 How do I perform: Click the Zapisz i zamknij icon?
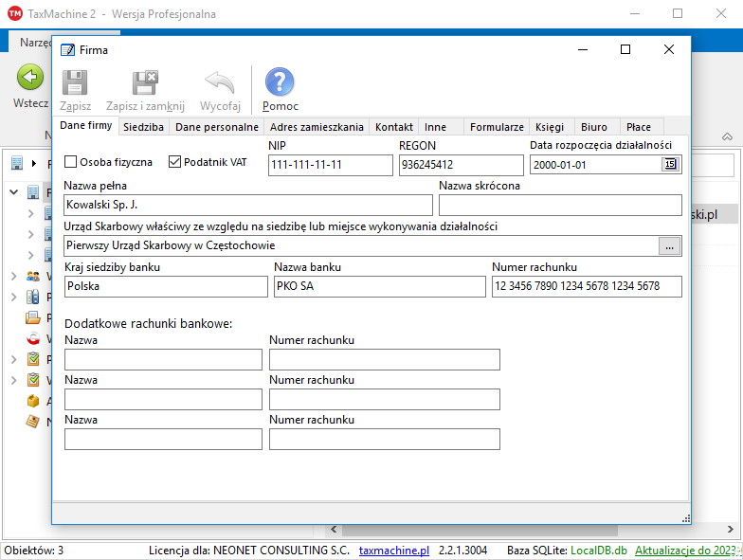[x=145, y=82]
